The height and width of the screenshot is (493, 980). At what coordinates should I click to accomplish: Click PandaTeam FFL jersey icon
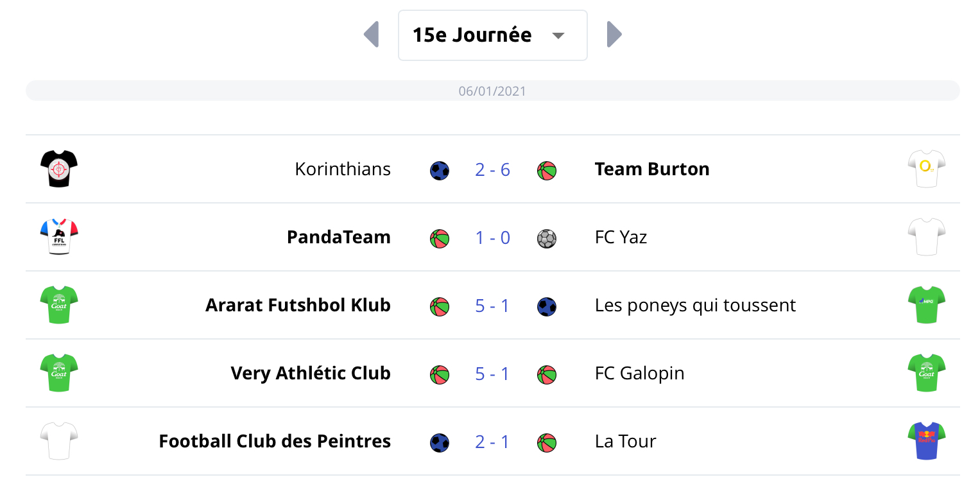click(58, 237)
